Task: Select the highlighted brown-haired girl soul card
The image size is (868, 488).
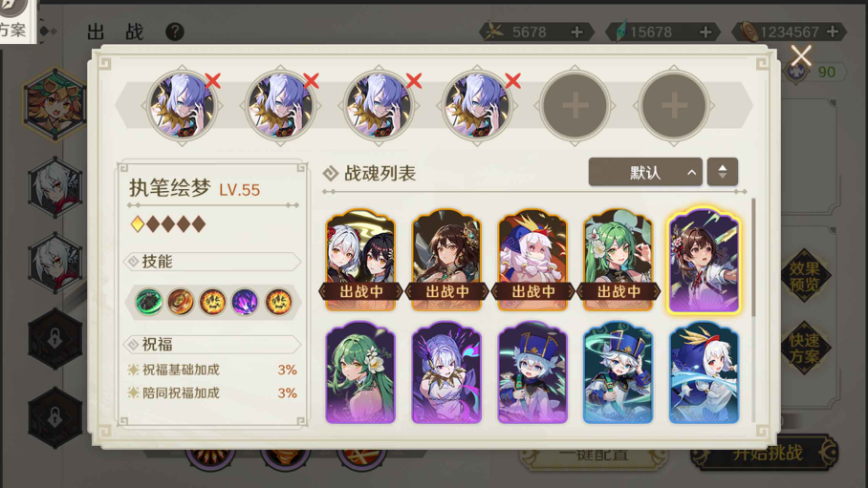Action: [x=704, y=261]
